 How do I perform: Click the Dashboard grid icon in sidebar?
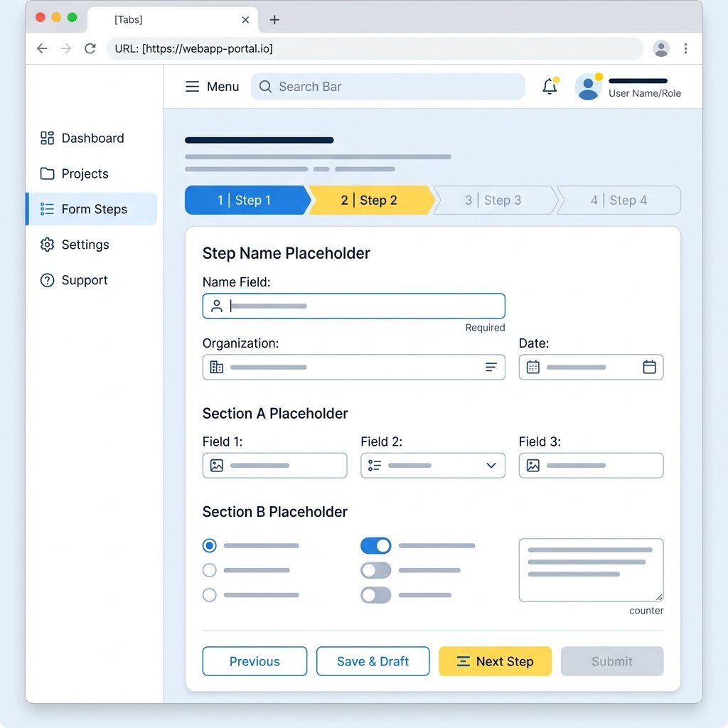pos(48,138)
